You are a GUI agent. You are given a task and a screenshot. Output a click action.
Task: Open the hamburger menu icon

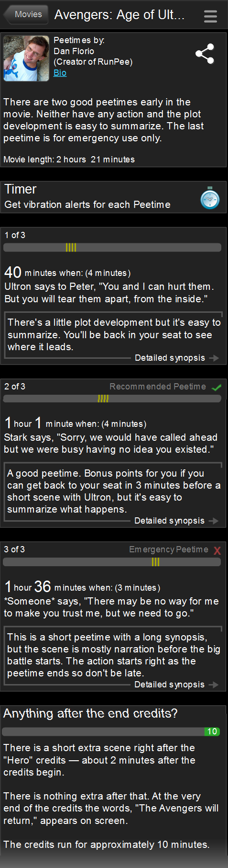pos(210,16)
